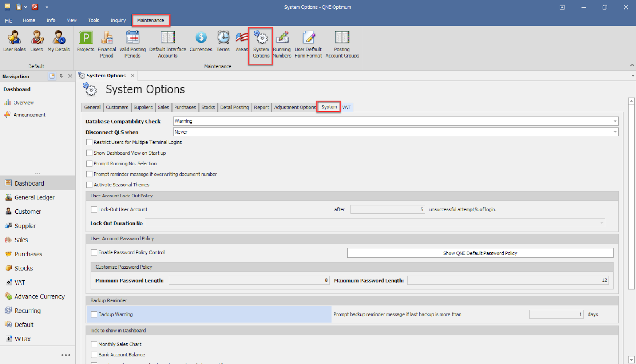The image size is (636, 364).
Task: Click Show QNE Default Password Policy
Action: point(480,253)
